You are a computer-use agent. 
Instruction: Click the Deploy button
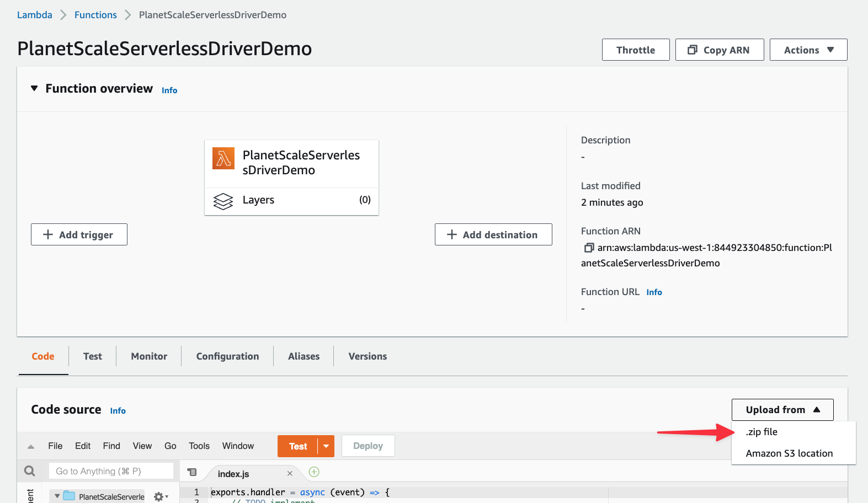pyautogui.click(x=368, y=446)
